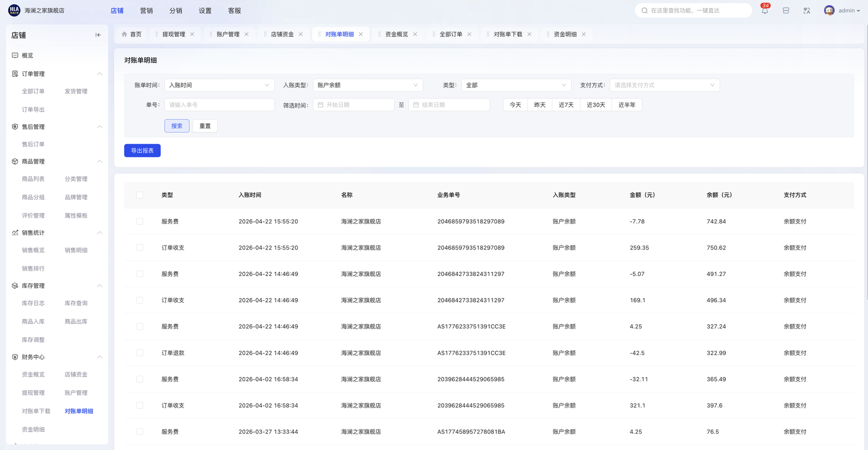Screen dimensions: 868x450
Task: Collapse the 订单管理 sidebar section
Action: [x=99, y=74]
